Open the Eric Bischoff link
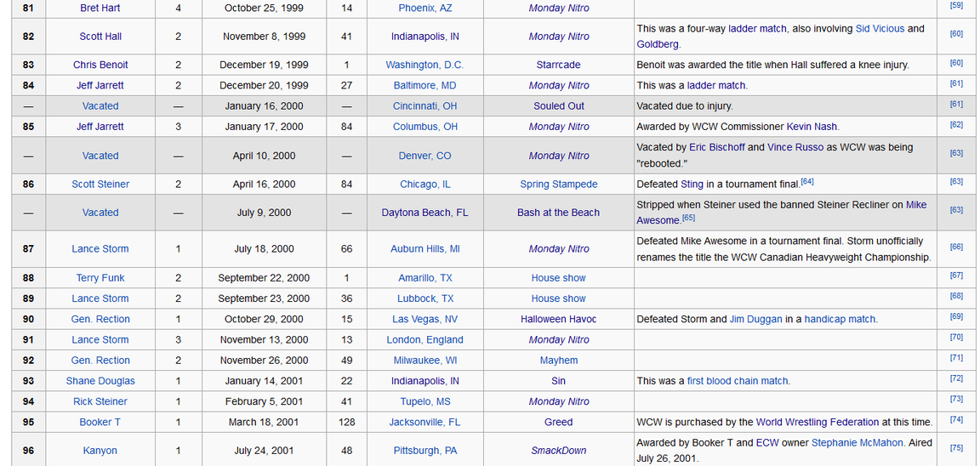980x466 pixels. pos(715,147)
